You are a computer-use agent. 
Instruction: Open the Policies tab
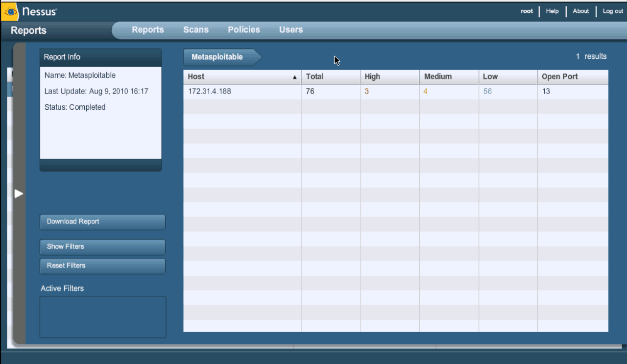[244, 30]
